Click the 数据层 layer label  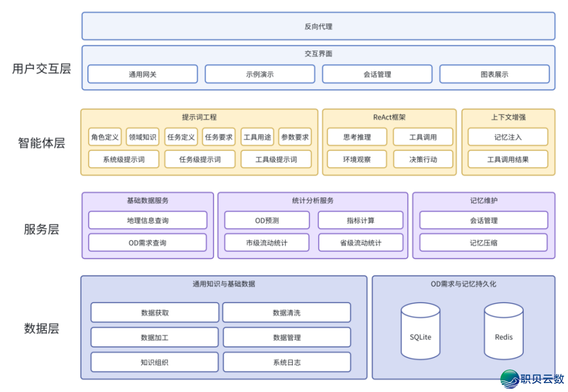[42, 328]
